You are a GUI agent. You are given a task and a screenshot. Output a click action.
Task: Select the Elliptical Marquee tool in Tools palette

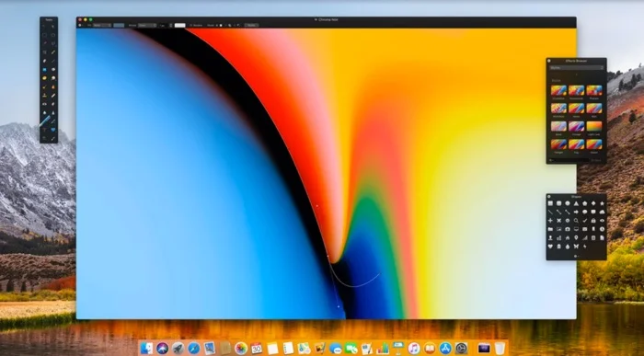point(53,35)
